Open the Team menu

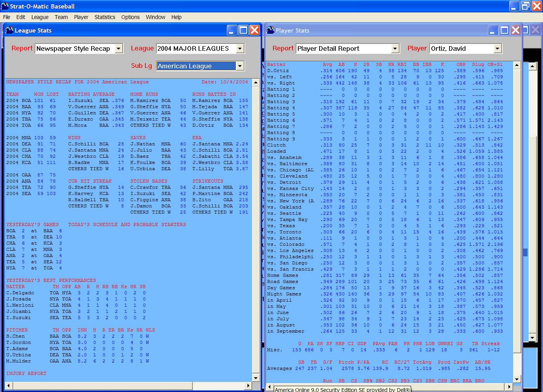[61, 17]
